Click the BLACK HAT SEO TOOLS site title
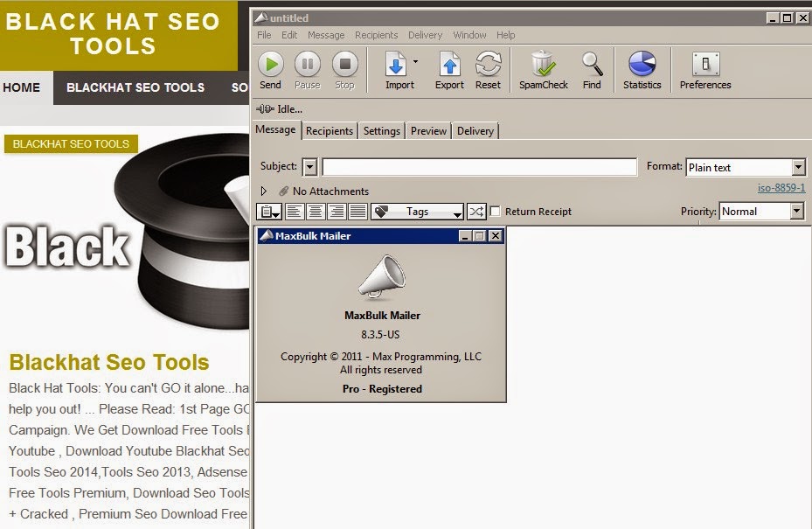The height and width of the screenshot is (529, 812). coord(113,34)
